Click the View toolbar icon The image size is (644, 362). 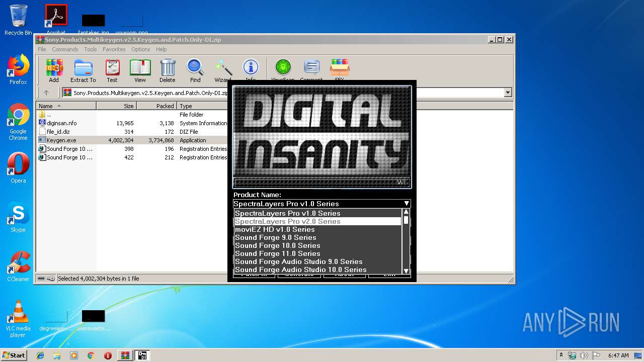(x=140, y=70)
